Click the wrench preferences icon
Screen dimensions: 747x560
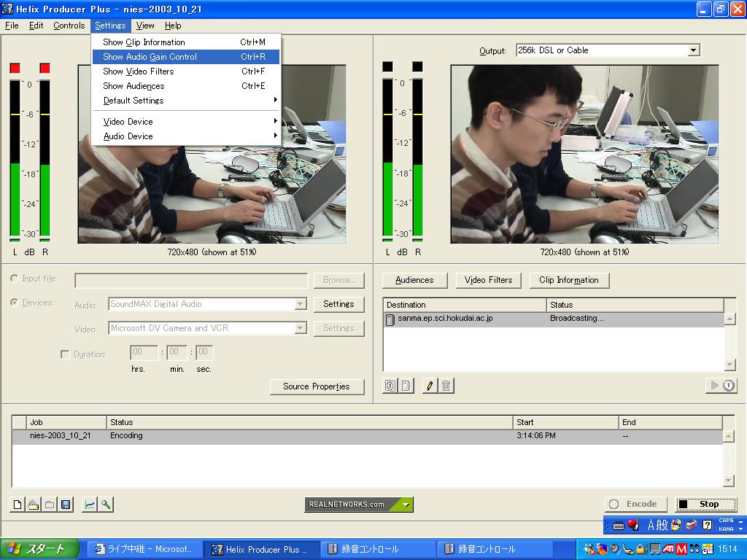pyautogui.click(x=106, y=504)
